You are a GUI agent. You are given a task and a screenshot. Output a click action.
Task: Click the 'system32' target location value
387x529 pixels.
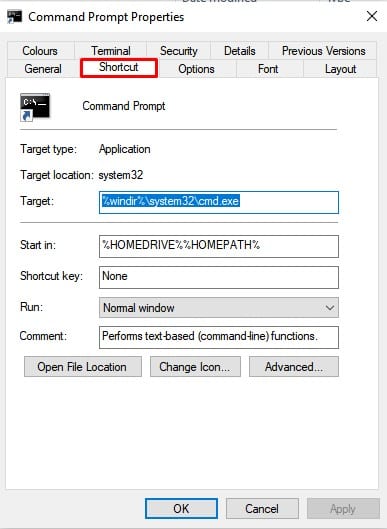click(121, 175)
